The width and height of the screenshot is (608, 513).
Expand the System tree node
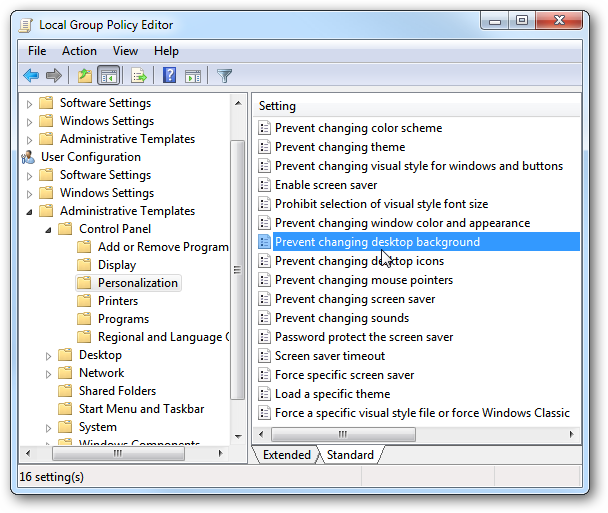[x=48, y=428]
